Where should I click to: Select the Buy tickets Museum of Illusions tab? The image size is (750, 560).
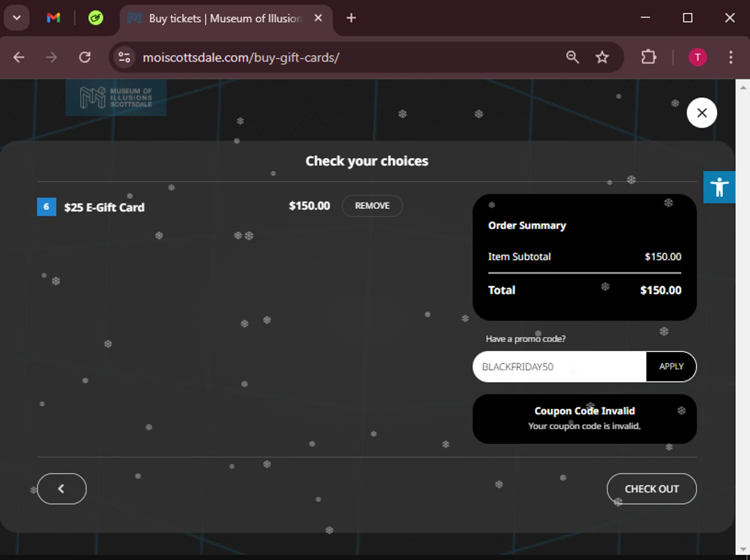226,18
